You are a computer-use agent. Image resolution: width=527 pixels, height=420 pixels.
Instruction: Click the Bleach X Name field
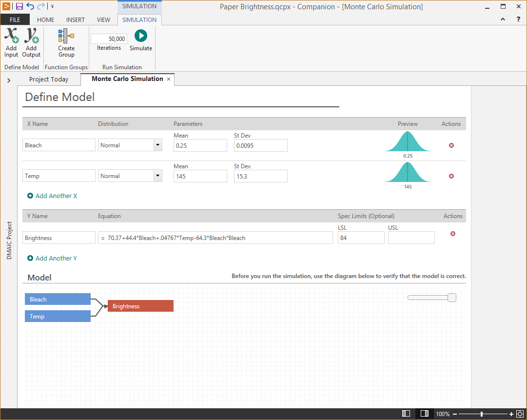(x=59, y=145)
